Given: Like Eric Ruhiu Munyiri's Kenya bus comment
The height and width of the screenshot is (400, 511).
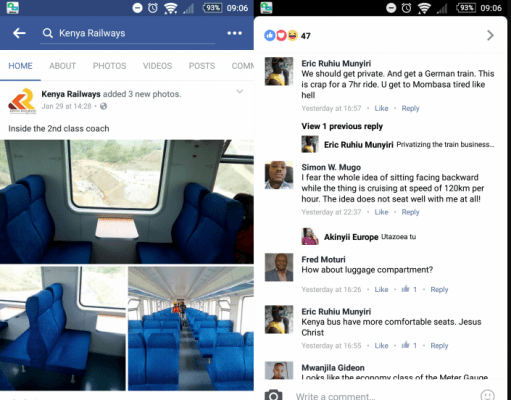Looking at the screenshot, I should [x=381, y=345].
